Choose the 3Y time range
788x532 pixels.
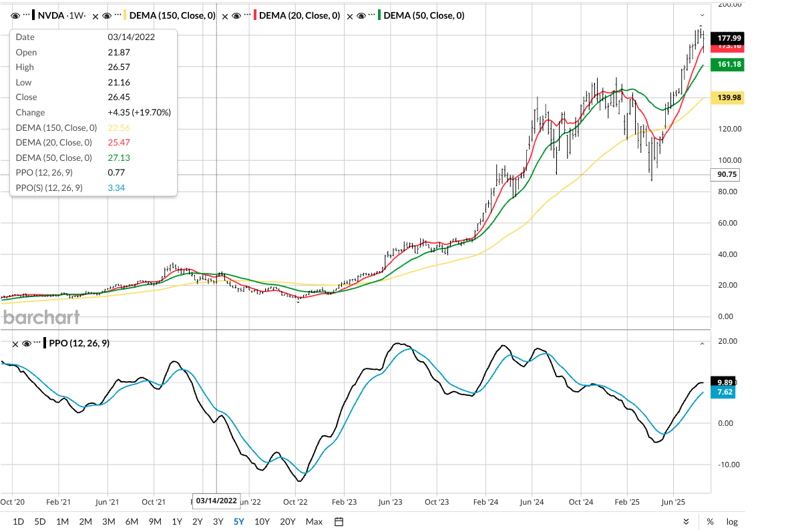point(218,521)
